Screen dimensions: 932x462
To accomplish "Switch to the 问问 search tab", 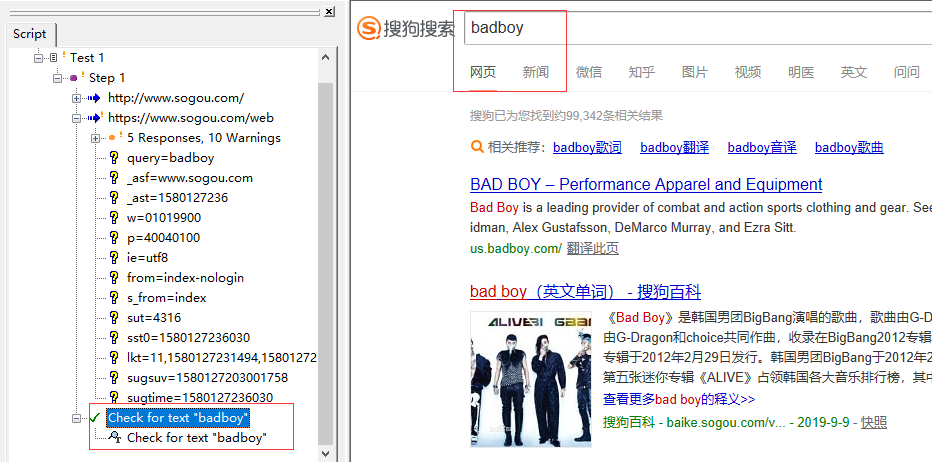I will coord(906,73).
